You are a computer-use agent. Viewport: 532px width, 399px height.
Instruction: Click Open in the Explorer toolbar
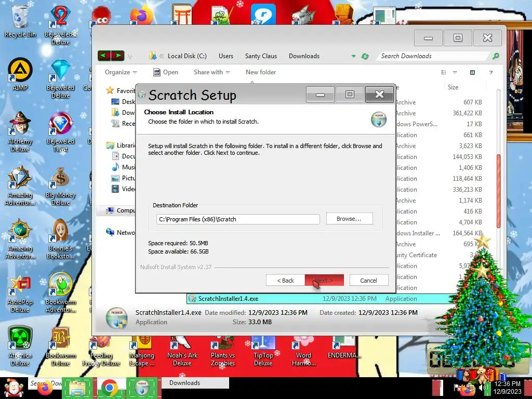click(x=166, y=72)
